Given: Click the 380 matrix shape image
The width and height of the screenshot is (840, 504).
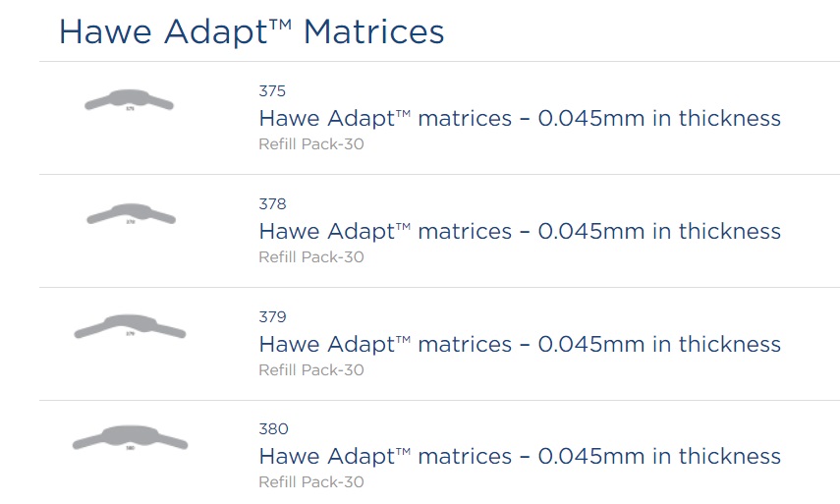Looking at the screenshot, I should point(130,439).
